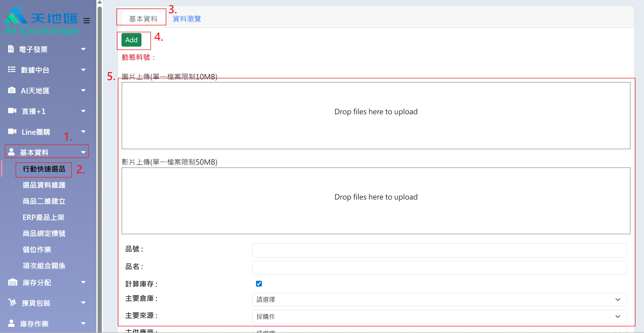Click the 揀貨包裝 cart icon
The width and height of the screenshot is (644, 333).
click(x=12, y=303)
